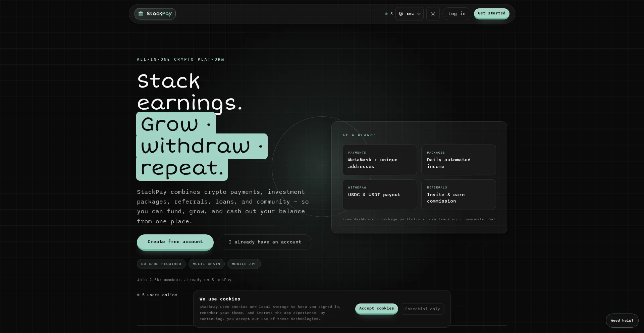Screen dimensions: 644x333
Task: Select the Withdraw USDC & USDT card
Action: click(x=380, y=195)
